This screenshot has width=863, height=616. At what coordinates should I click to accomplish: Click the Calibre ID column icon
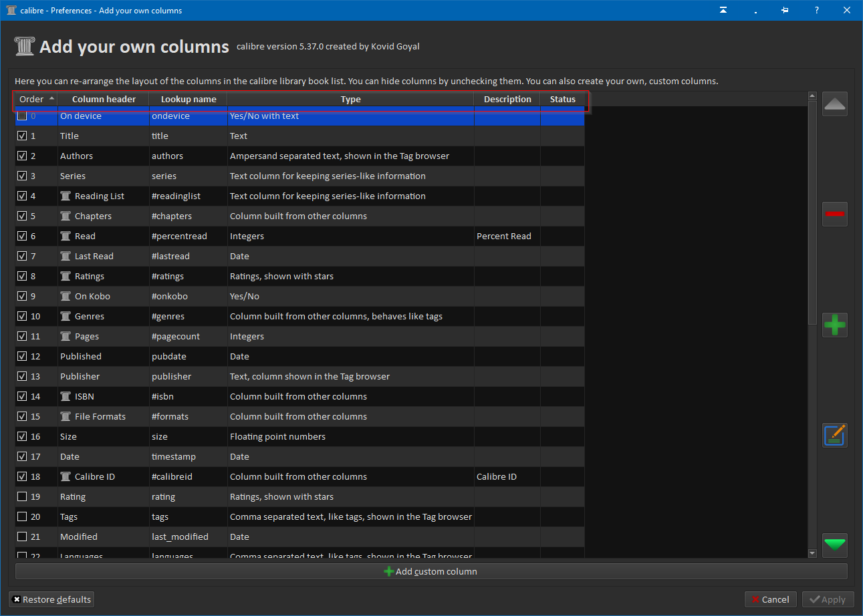click(66, 477)
